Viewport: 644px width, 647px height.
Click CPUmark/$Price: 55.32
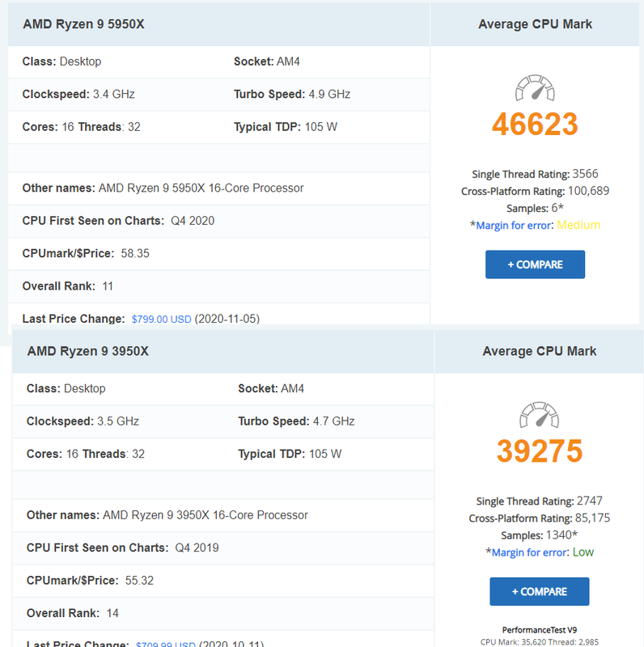click(90, 580)
